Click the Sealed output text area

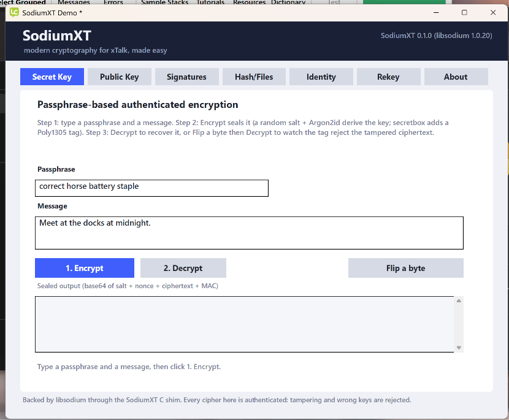tap(245, 324)
